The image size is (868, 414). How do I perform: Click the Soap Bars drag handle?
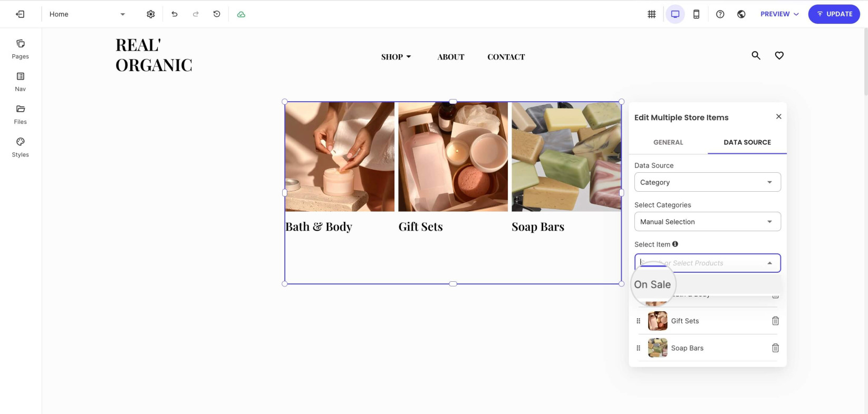pos(638,348)
